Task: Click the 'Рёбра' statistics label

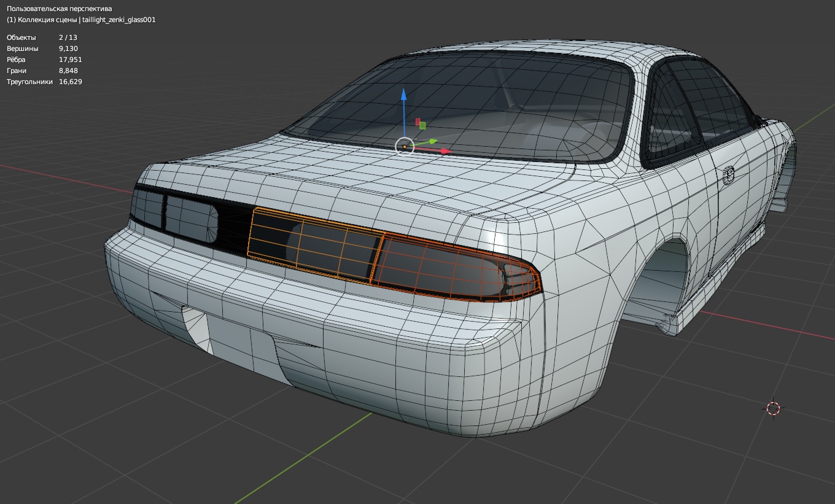Action: (17, 60)
